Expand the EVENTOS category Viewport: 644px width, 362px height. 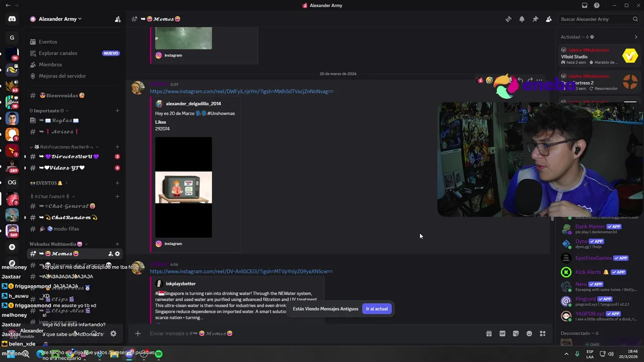[48, 183]
